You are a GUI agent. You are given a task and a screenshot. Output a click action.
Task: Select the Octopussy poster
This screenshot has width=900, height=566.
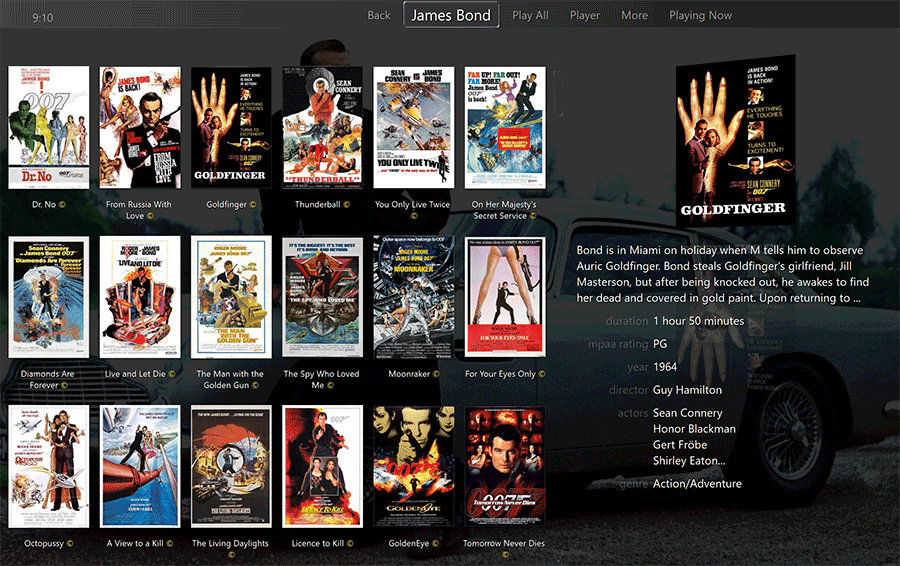coord(49,466)
